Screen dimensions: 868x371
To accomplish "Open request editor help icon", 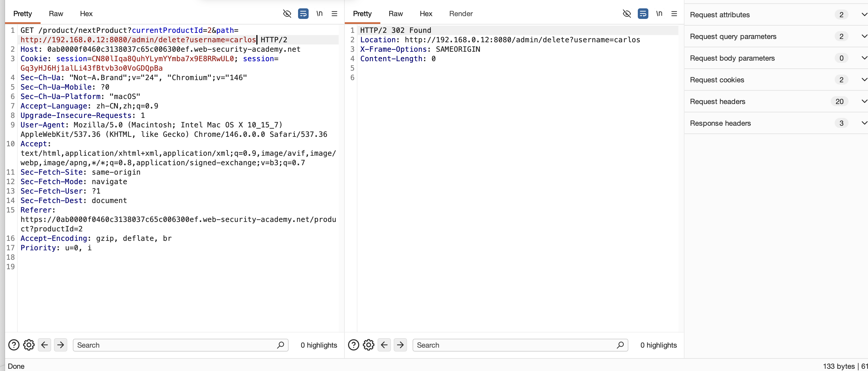I will click(x=14, y=345).
